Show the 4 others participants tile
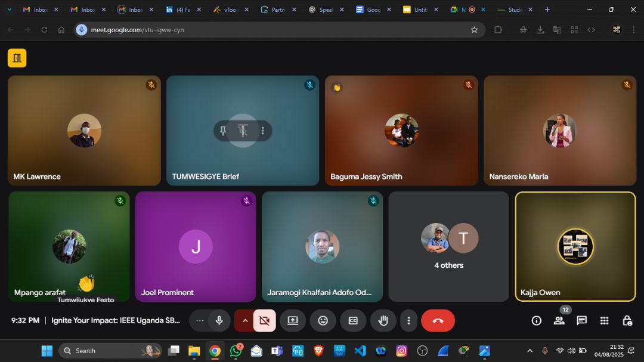Viewport: 644px width, 362px height. click(x=448, y=246)
